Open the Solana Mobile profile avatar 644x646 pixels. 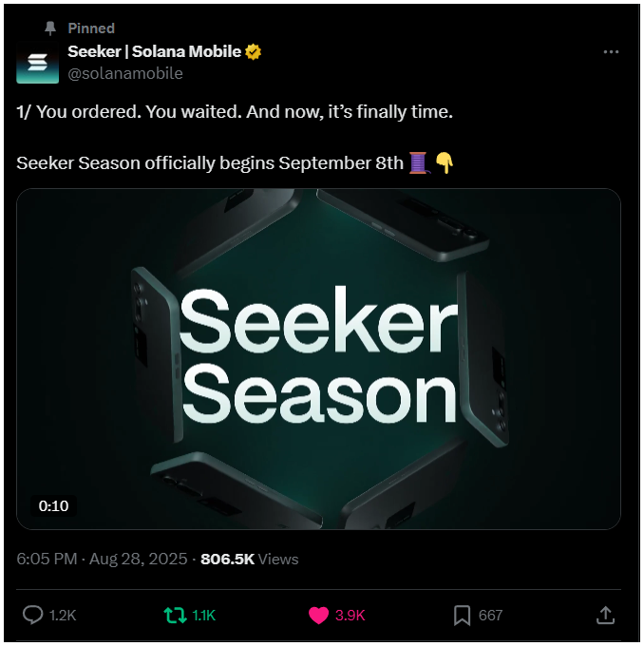[37, 63]
